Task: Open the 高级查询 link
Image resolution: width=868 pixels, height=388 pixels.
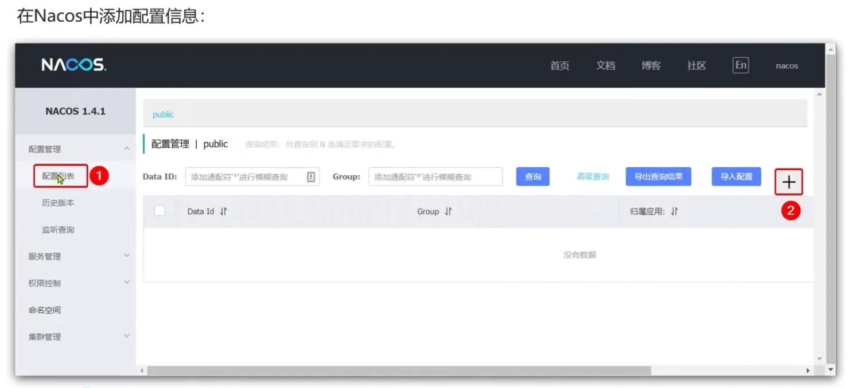Action: coord(593,177)
